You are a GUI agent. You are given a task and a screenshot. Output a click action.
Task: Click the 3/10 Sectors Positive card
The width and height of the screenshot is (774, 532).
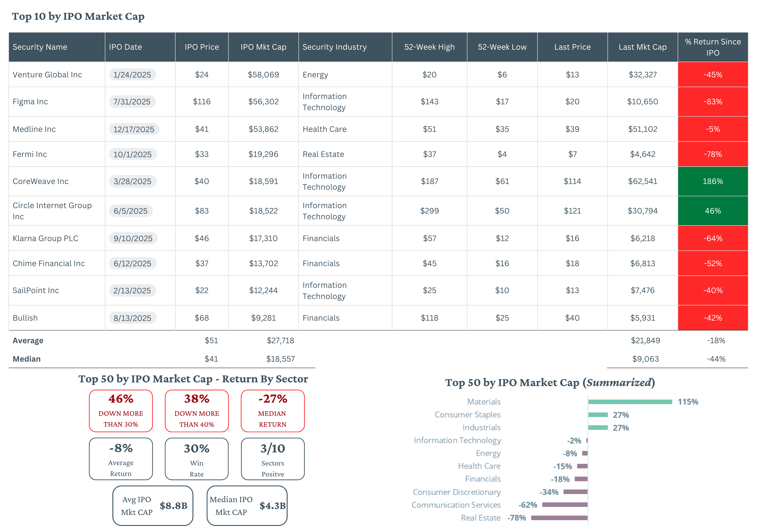tap(273, 459)
